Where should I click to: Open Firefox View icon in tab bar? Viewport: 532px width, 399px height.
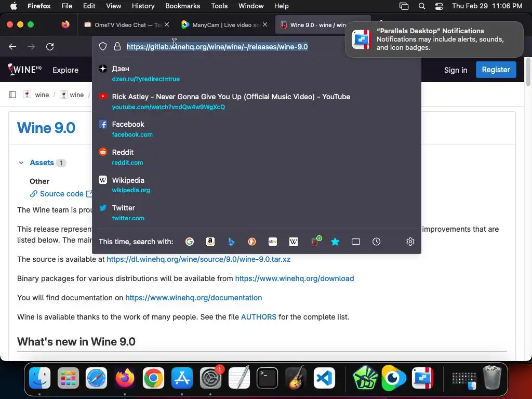tap(65, 24)
